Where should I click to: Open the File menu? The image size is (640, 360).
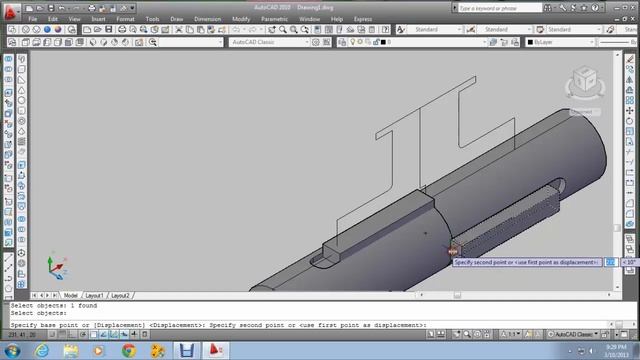click(x=33, y=19)
